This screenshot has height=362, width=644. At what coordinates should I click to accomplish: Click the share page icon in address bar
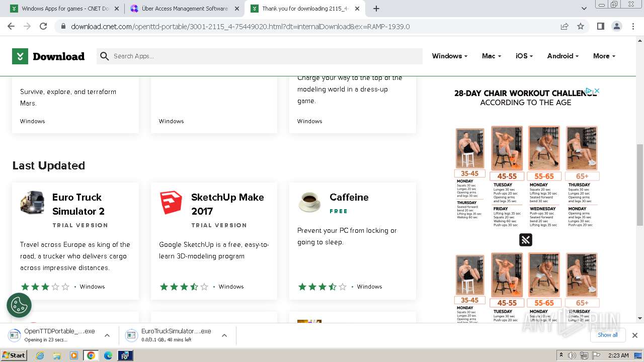click(x=565, y=26)
